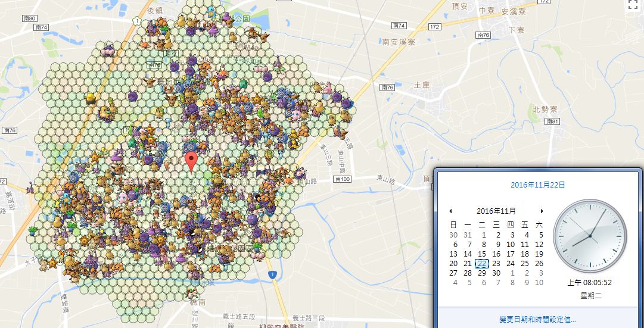
Task: Click the 南安溪寮 place label
Action: (399, 42)
